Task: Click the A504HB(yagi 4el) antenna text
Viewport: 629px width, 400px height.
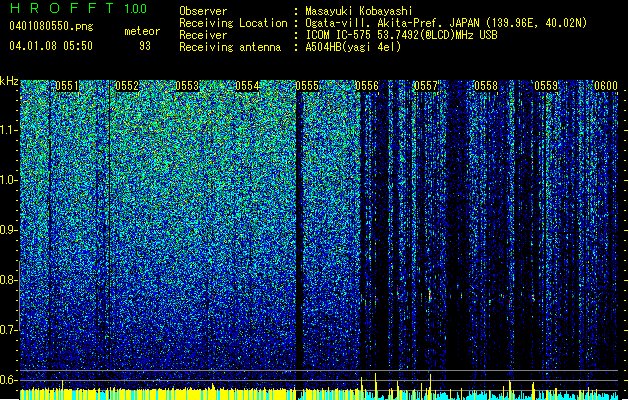Action: (x=353, y=47)
